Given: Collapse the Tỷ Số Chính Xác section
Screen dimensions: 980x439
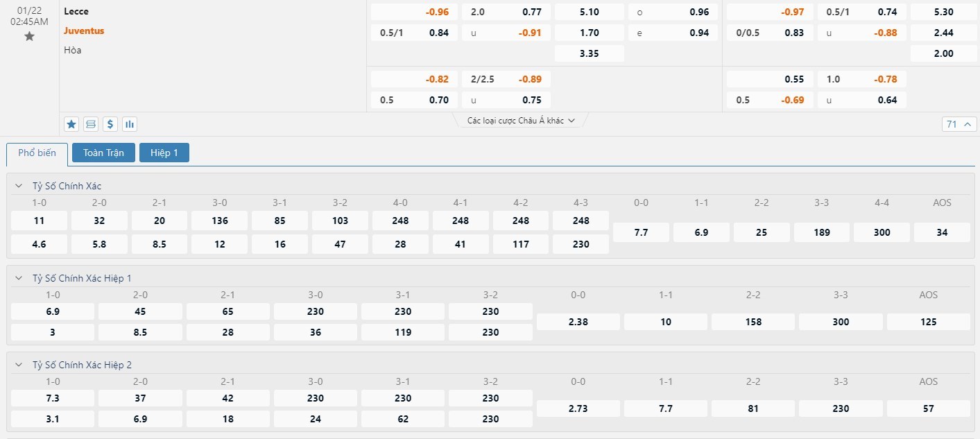Looking at the screenshot, I should (19, 186).
